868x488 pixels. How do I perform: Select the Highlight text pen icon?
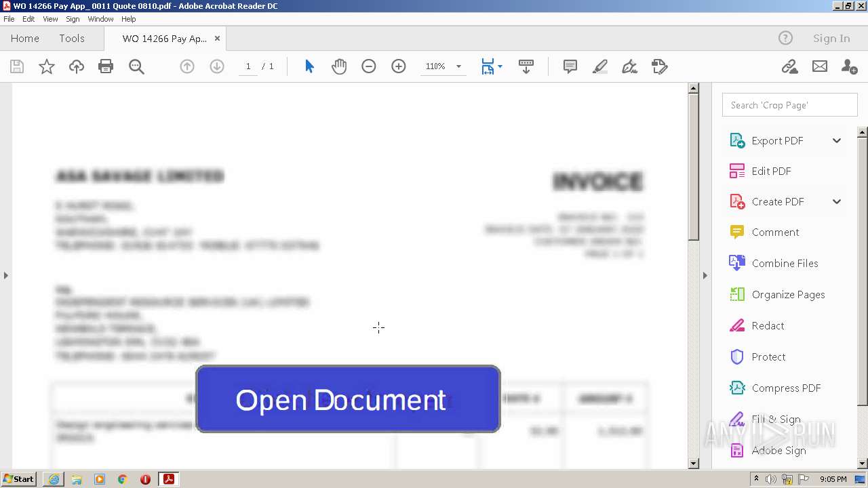point(600,66)
